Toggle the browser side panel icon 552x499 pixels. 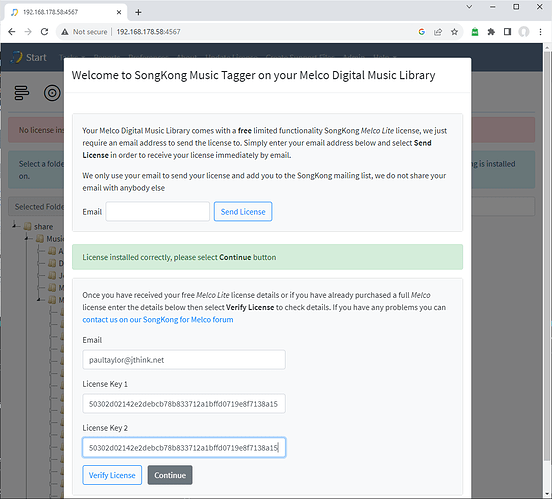click(507, 32)
